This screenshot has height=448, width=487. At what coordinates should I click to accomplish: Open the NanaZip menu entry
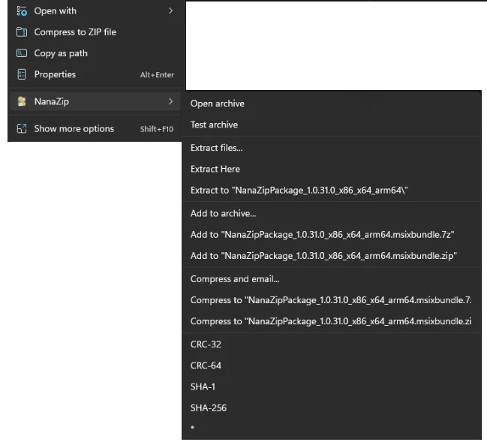pyautogui.click(x=95, y=101)
